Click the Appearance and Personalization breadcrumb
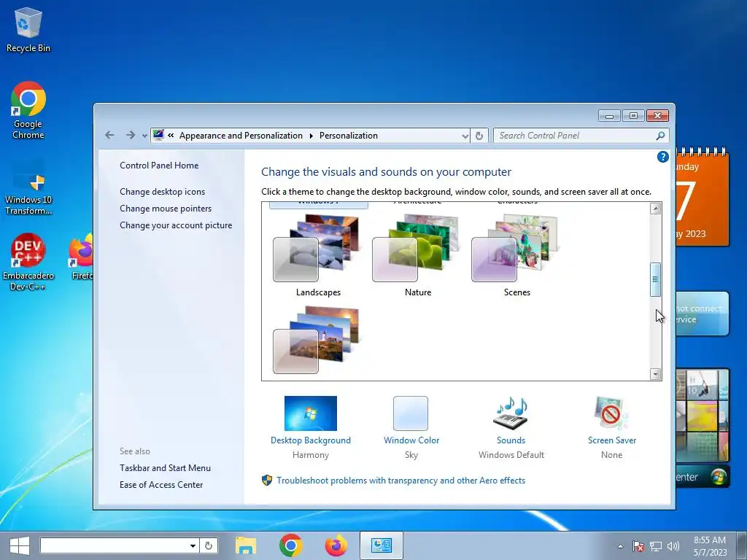 click(x=241, y=136)
